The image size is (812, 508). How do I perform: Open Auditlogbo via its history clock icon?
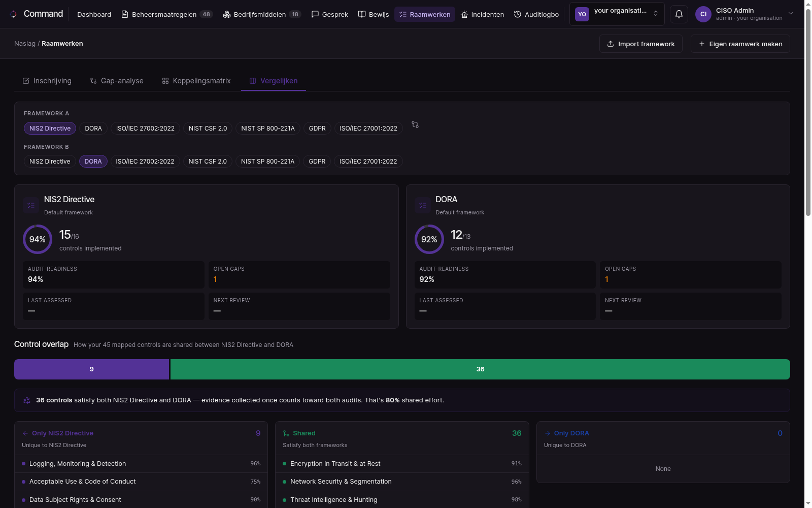[x=518, y=14]
